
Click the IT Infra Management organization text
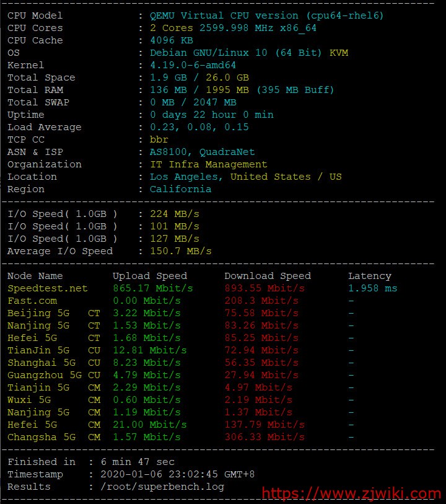click(x=208, y=164)
